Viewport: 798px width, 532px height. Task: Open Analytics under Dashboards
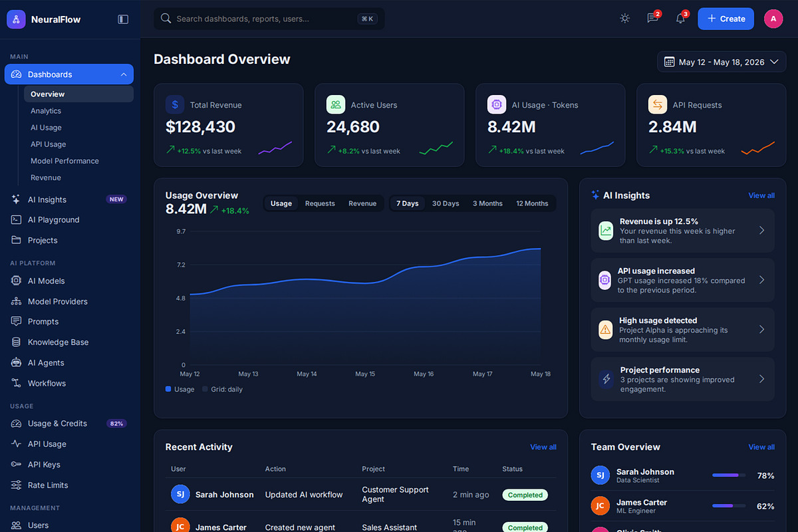coord(78,111)
